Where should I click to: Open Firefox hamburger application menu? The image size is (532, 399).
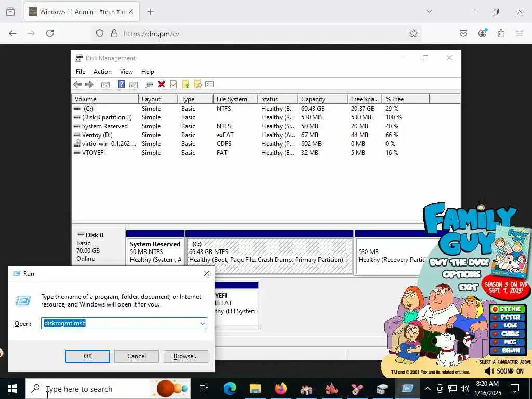click(x=520, y=33)
